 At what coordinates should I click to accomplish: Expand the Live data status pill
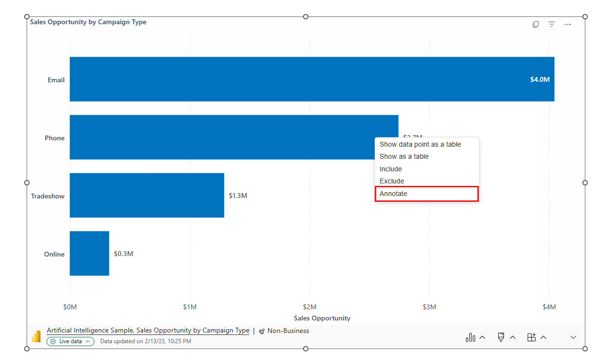click(x=71, y=341)
